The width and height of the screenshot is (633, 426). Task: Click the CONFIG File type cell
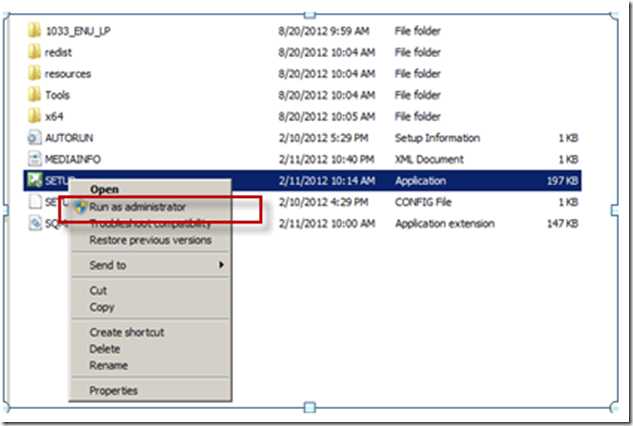click(423, 202)
